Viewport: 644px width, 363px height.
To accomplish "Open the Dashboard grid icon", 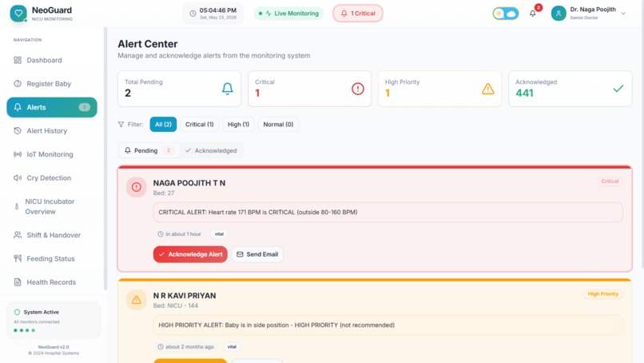I will pos(18,60).
